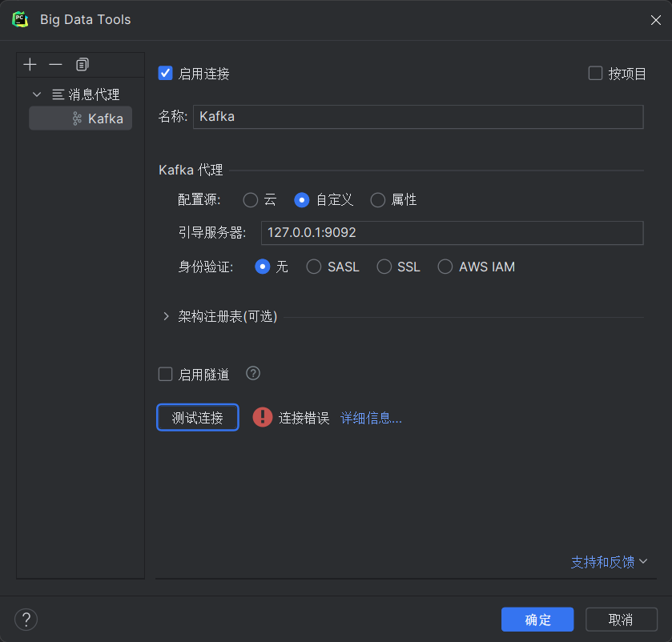This screenshot has height=642, width=672.
Task: Click the 名称 input field containing Kafka
Action: [x=418, y=117]
